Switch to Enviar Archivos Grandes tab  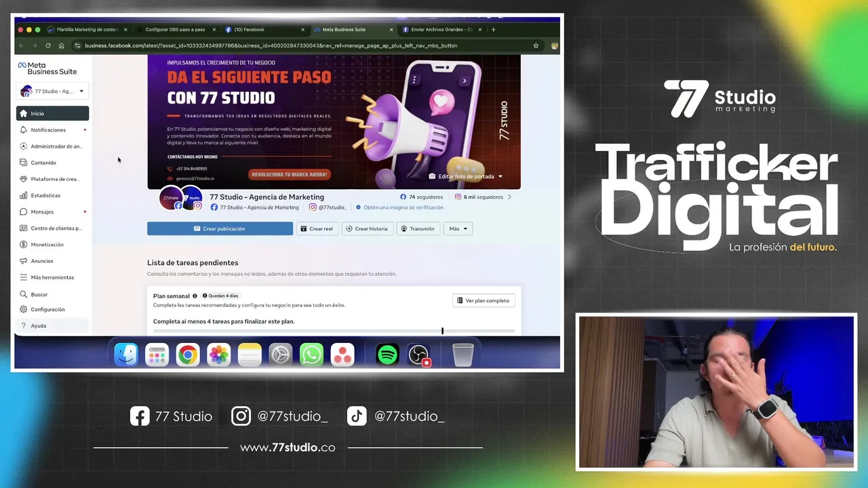(441, 30)
